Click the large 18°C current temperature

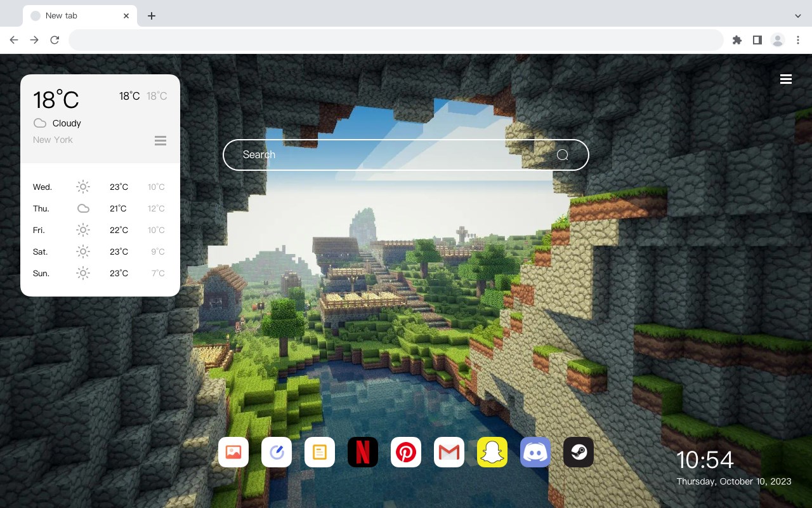coord(56,100)
